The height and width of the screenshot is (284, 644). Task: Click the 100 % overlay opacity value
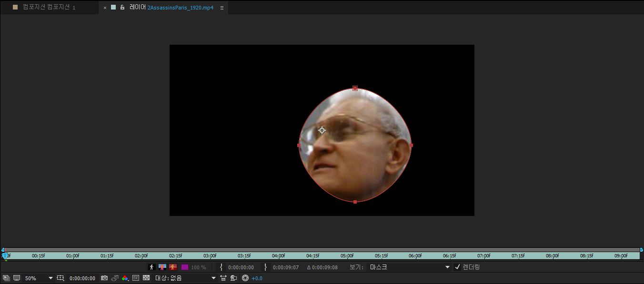(x=199, y=267)
